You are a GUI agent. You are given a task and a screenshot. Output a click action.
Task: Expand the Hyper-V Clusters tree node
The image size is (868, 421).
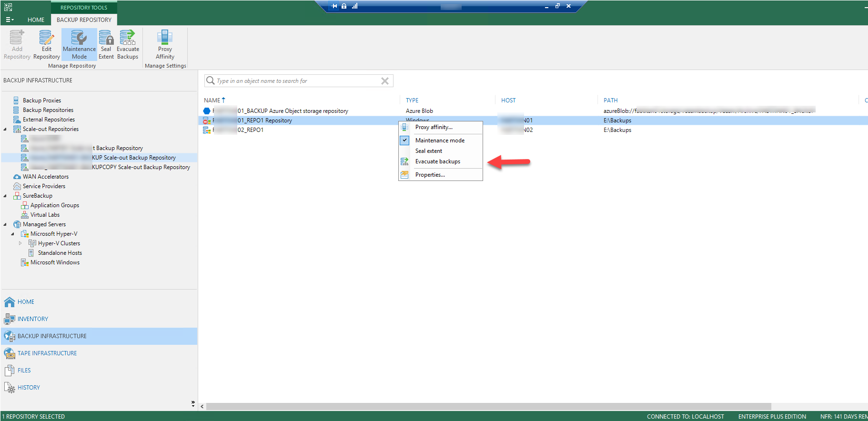point(20,243)
